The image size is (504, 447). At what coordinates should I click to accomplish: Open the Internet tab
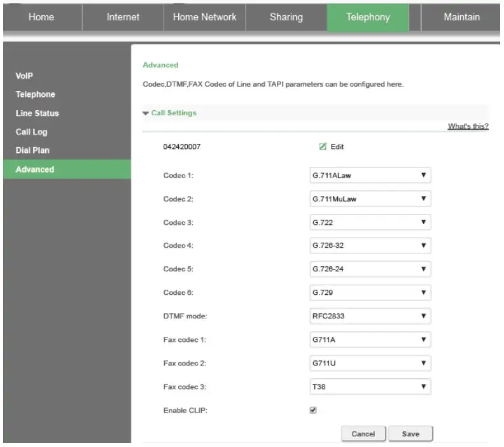pyautogui.click(x=123, y=17)
